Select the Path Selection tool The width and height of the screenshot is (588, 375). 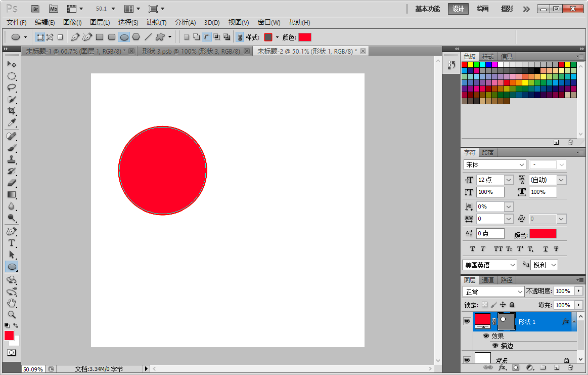[12, 255]
